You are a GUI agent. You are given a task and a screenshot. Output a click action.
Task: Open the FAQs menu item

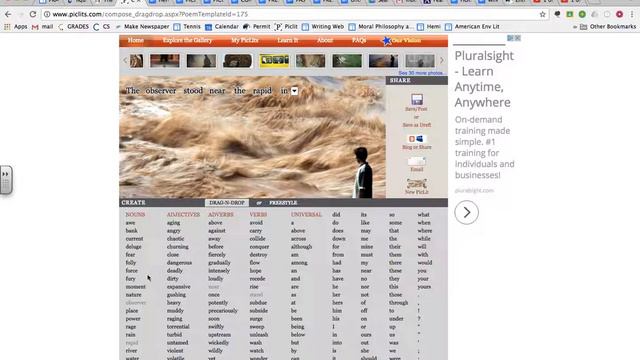pos(359,40)
